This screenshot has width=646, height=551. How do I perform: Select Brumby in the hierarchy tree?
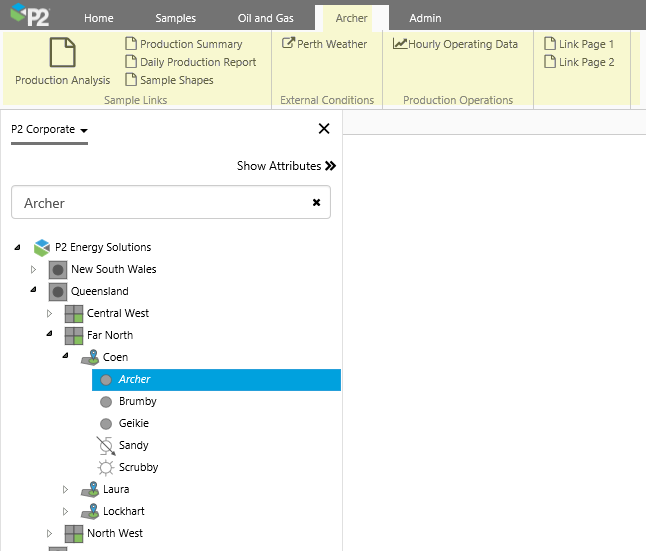pos(137,401)
